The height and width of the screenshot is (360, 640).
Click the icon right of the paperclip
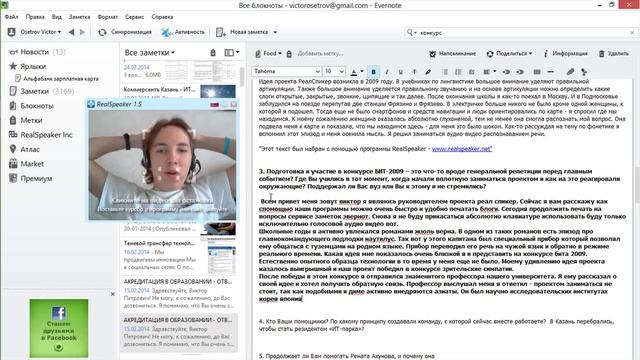tap(584, 72)
